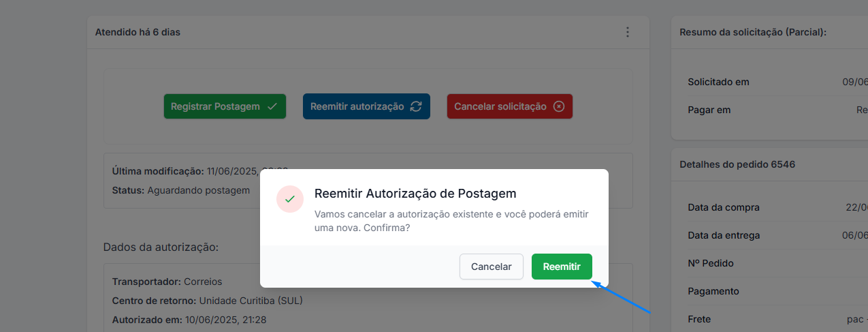Click the 'Dados da autorização' section heading
The height and width of the screenshot is (332, 868).
point(161,247)
